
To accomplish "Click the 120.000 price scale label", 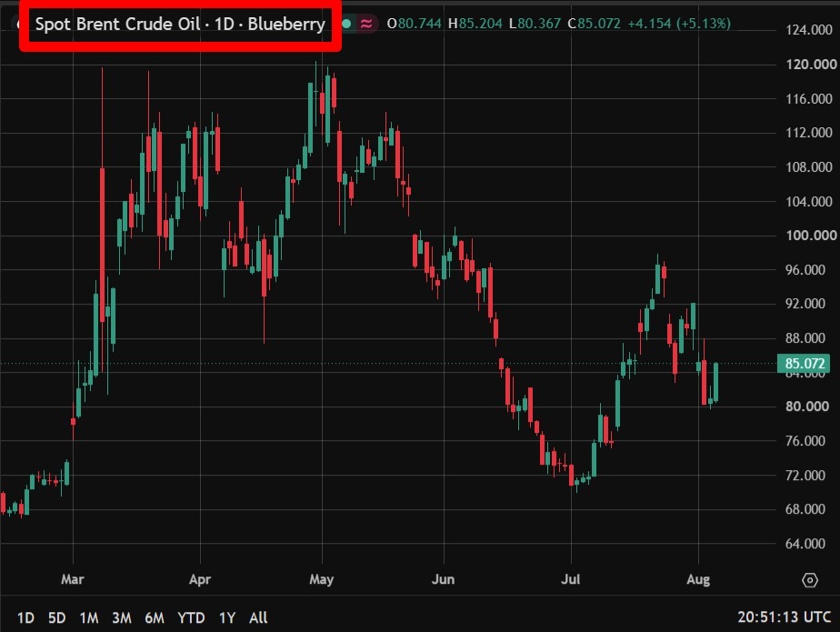I will pyautogui.click(x=811, y=65).
